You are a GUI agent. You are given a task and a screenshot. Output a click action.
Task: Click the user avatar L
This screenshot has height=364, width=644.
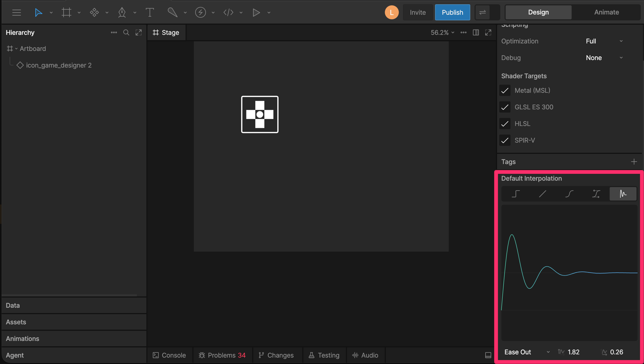point(392,12)
